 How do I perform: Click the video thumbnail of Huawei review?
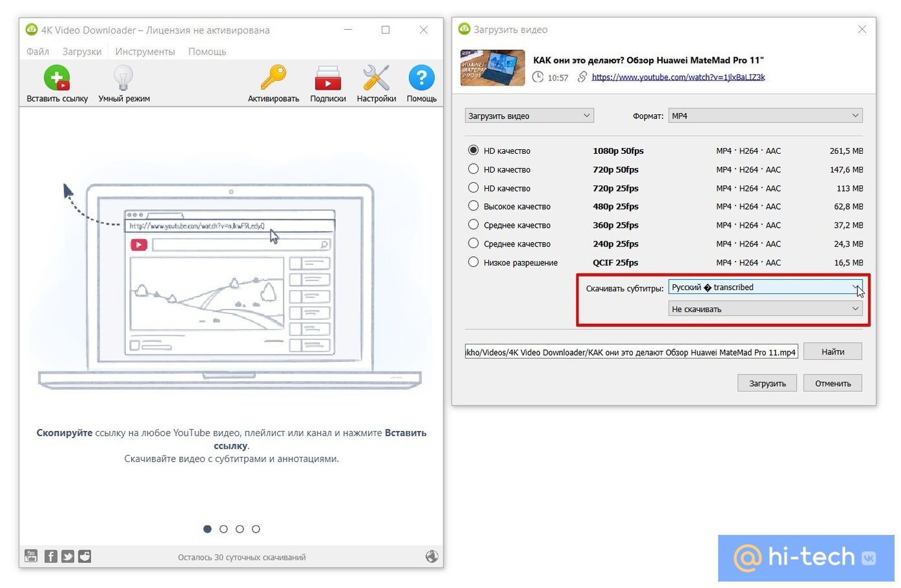(x=492, y=67)
